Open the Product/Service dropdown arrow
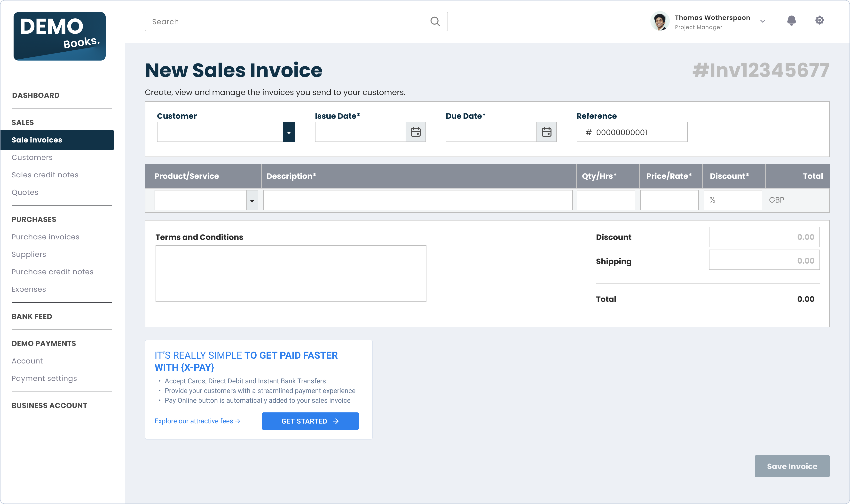 252,200
